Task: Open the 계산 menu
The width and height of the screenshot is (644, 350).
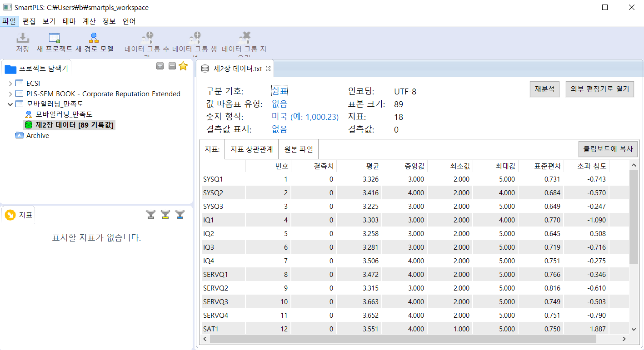Action: [89, 21]
